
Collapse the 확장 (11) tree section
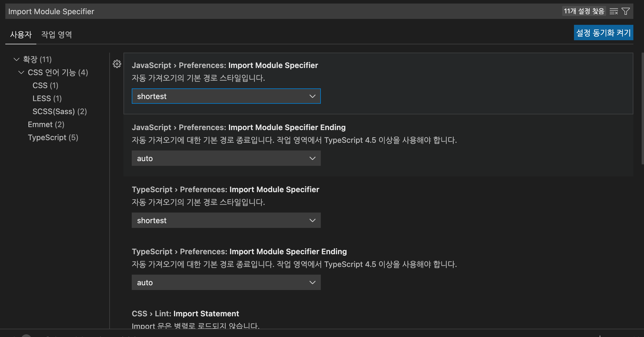pos(17,59)
